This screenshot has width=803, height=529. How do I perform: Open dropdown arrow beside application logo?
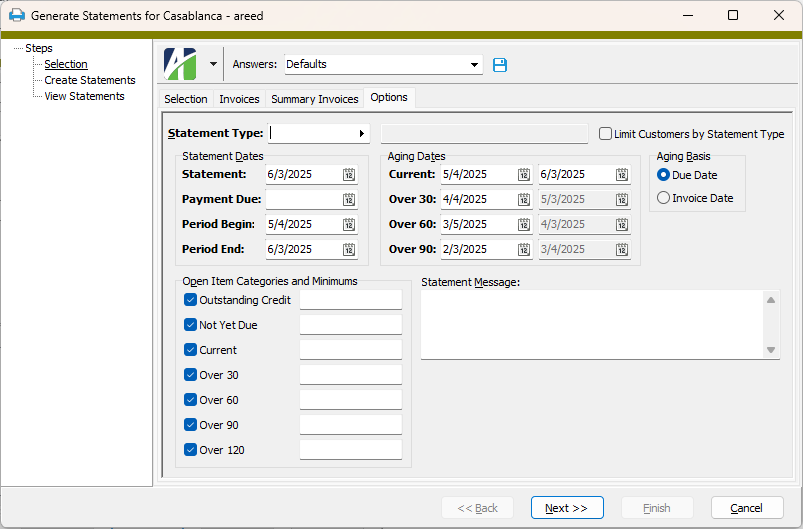(x=213, y=64)
